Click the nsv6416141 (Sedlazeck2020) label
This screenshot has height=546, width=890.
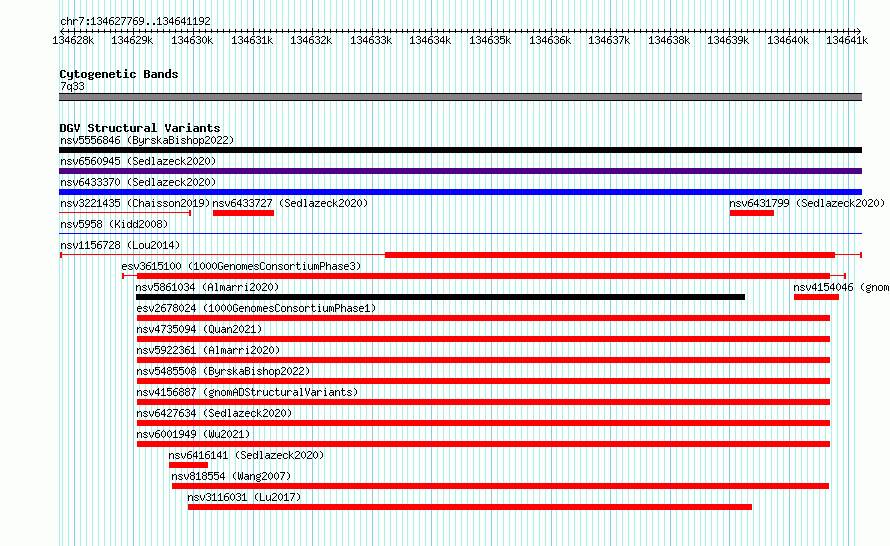(246, 455)
